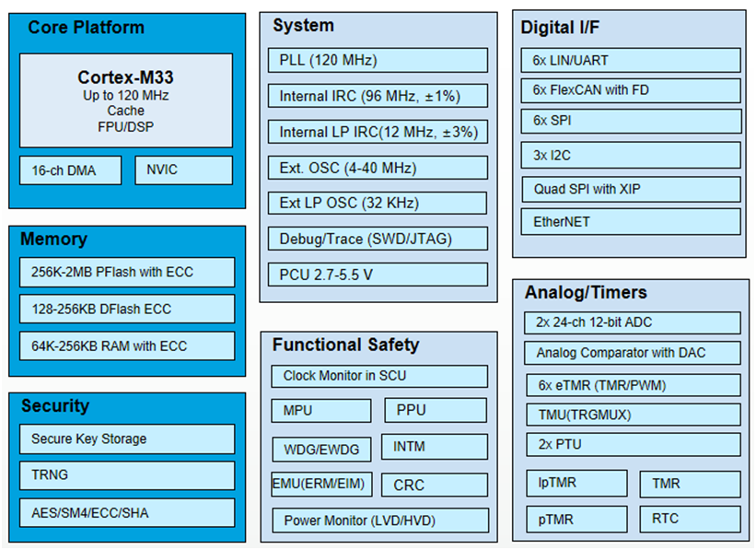
Task: Select the 16-ch DMA box
Action: click(x=70, y=170)
